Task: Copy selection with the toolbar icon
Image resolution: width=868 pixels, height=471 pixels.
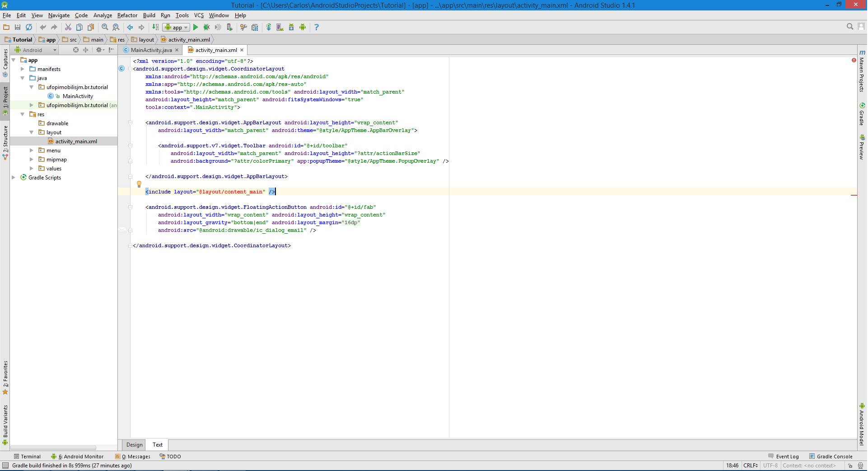Action: pyautogui.click(x=79, y=27)
